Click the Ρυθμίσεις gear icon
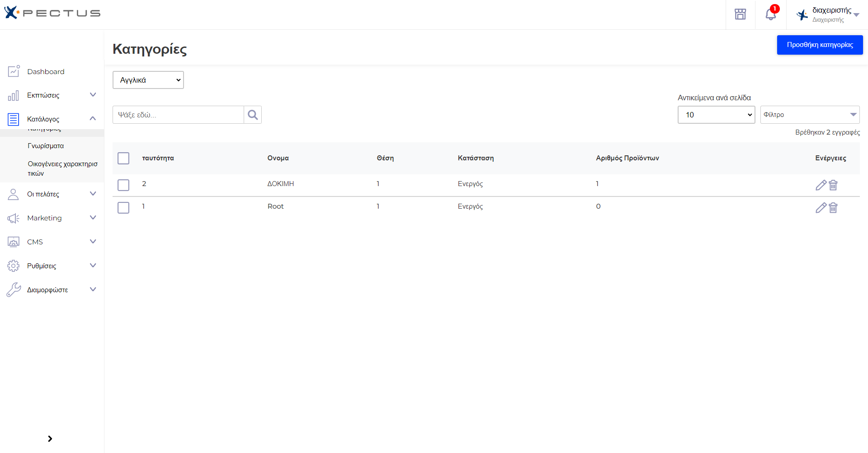Screen dimensions: 868x453 [x=14, y=266]
